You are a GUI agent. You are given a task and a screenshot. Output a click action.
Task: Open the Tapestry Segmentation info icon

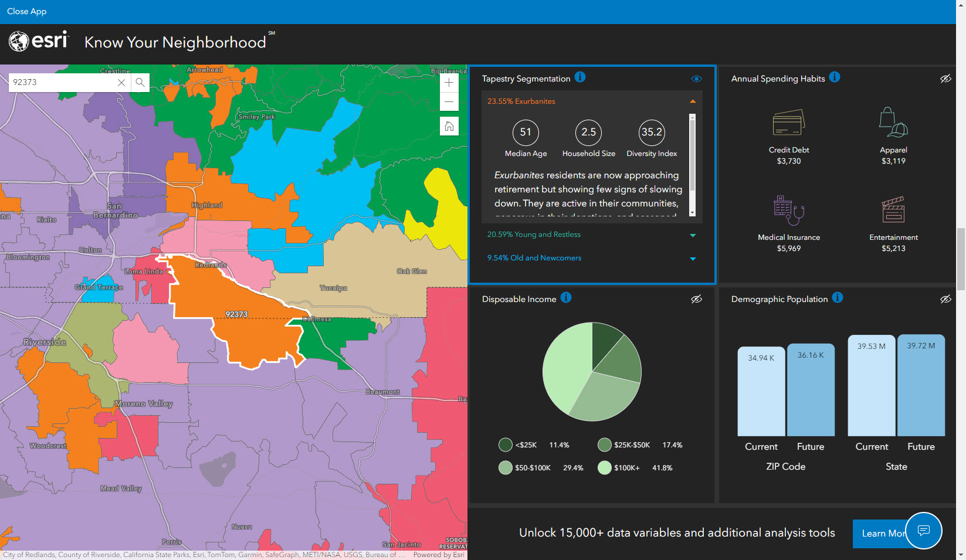[580, 77]
